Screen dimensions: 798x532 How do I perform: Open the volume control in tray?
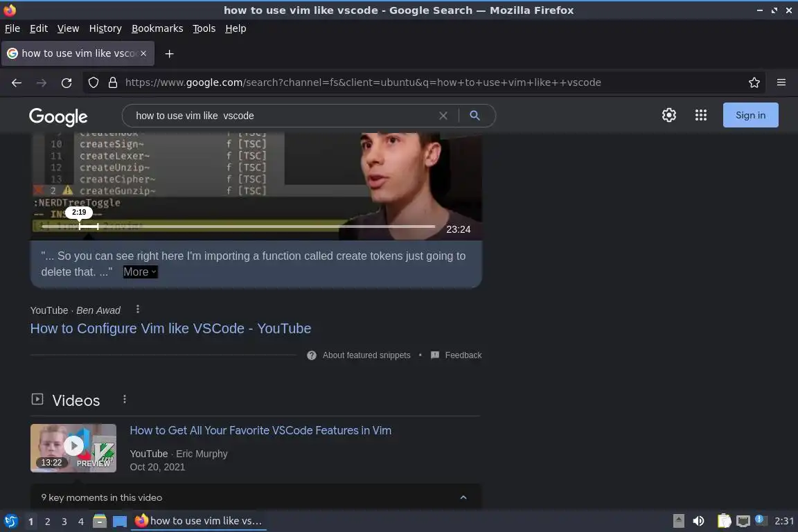pos(698,521)
